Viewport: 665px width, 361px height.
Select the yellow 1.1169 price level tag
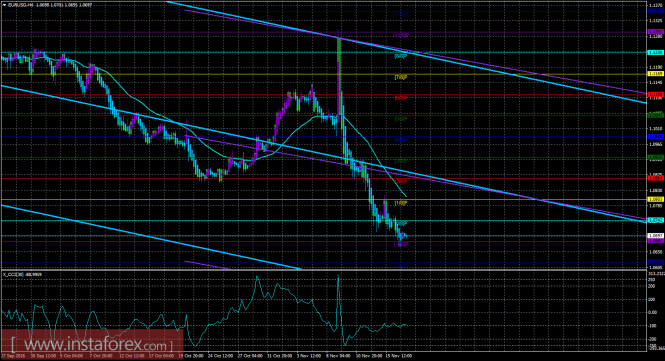click(x=655, y=74)
